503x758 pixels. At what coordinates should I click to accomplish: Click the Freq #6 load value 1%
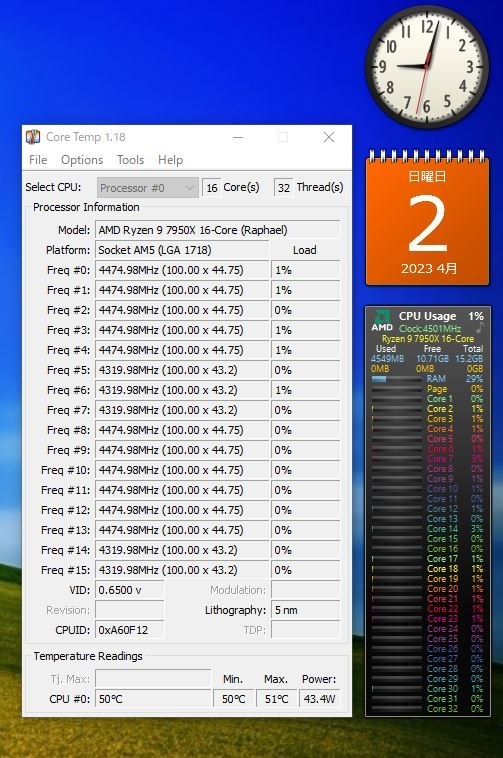click(x=305, y=390)
